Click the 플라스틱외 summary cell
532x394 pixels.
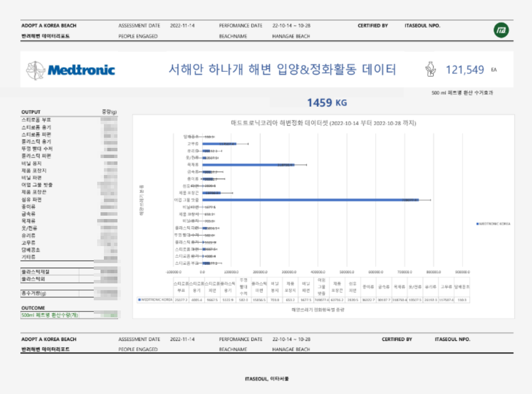50,279
